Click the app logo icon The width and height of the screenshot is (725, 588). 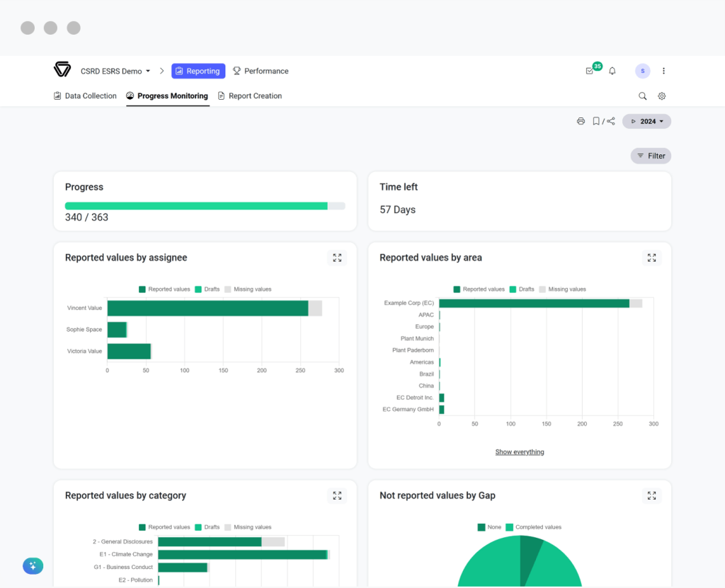pos(62,69)
